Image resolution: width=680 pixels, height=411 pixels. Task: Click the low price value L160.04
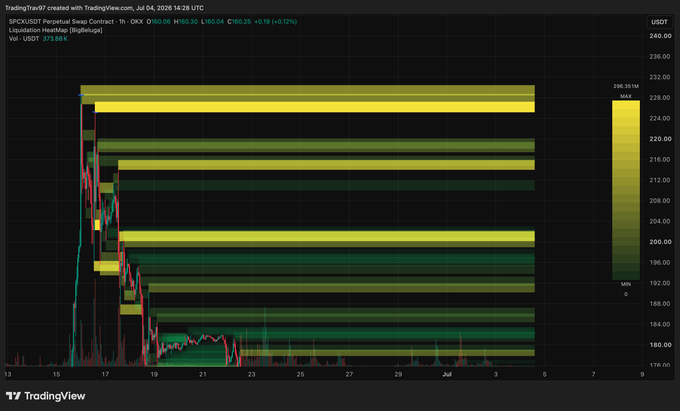tap(212, 21)
